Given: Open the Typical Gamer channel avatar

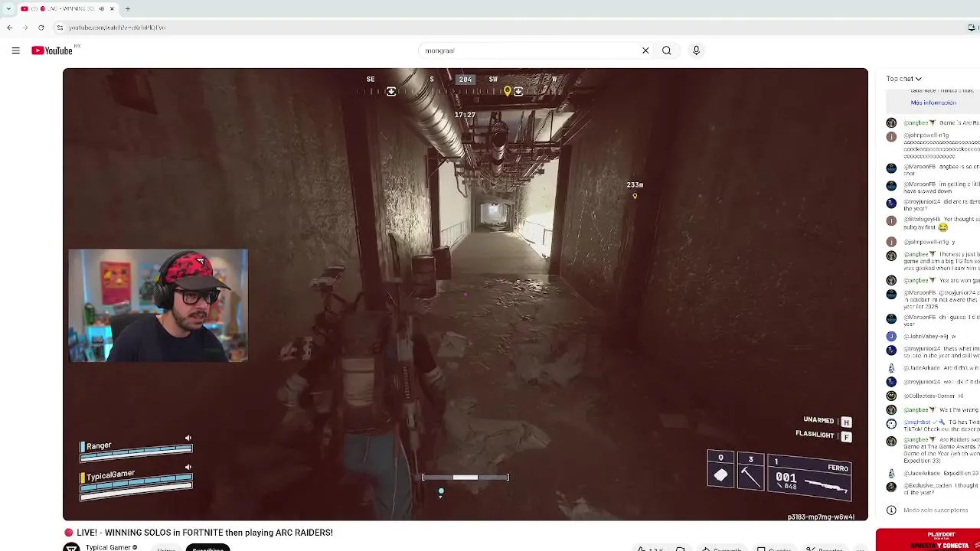Looking at the screenshot, I should [x=71, y=547].
